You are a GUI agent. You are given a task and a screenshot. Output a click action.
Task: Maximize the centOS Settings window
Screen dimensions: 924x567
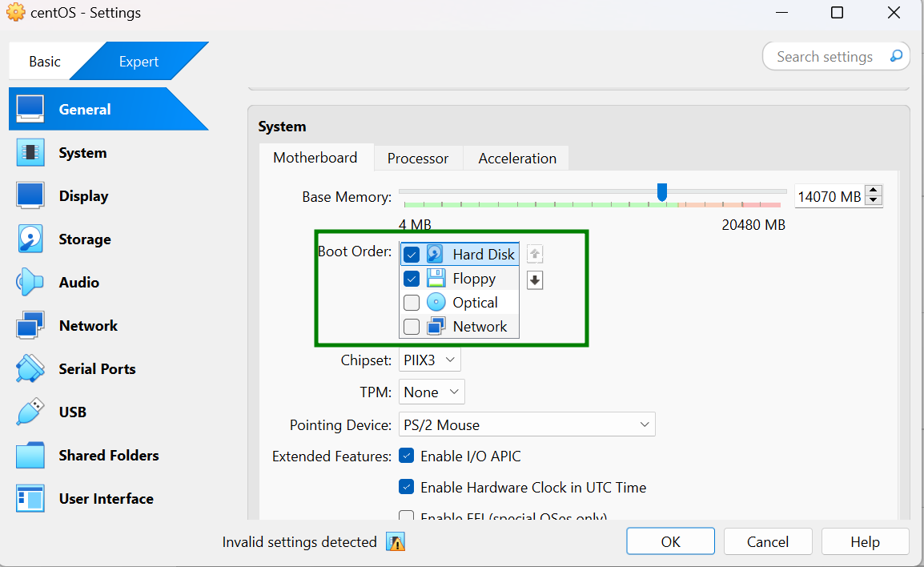click(837, 12)
